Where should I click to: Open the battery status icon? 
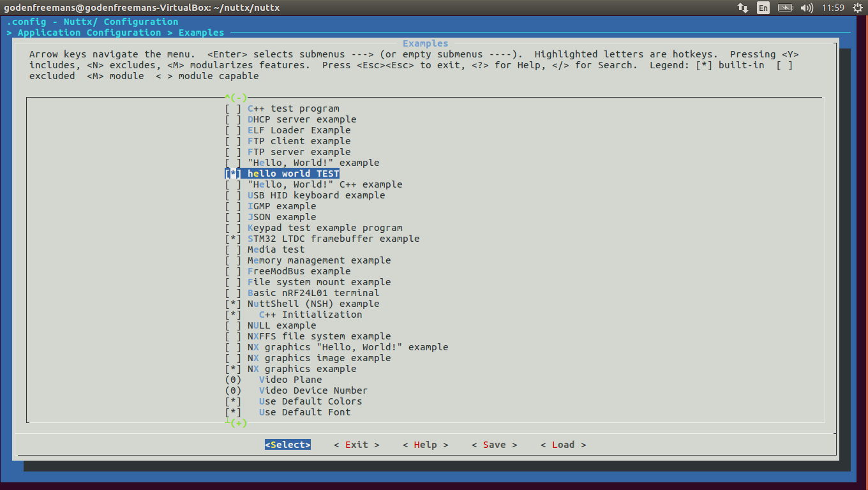(785, 8)
